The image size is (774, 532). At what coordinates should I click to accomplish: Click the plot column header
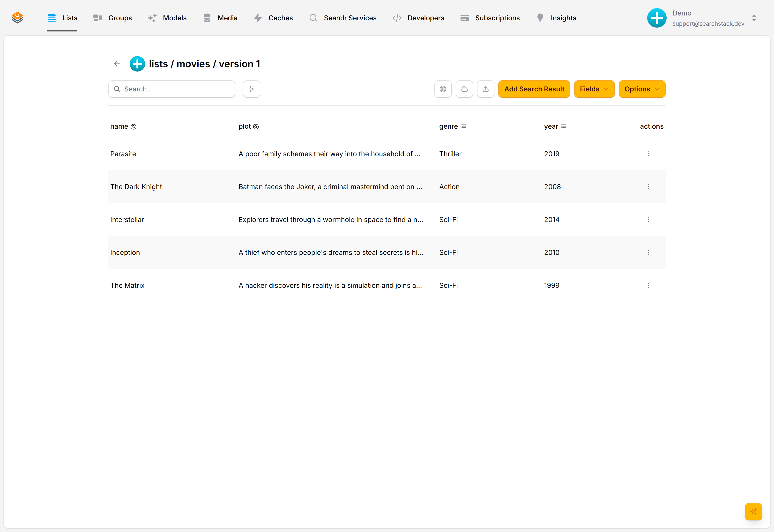(248, 126)
